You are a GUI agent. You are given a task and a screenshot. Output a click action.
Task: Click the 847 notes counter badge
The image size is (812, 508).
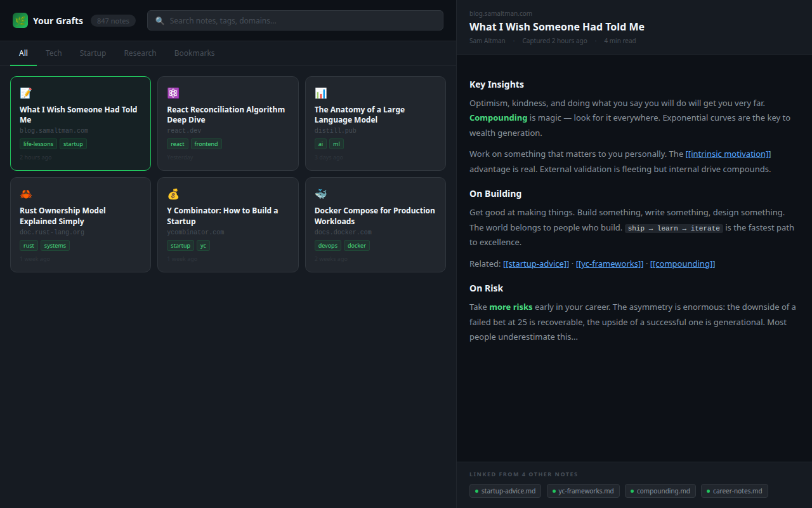tap(113, 20)
